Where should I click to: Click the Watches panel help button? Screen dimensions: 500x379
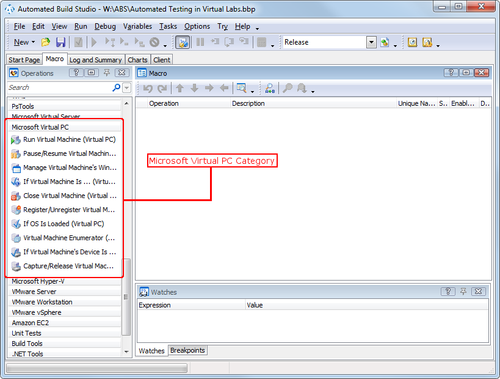pyautogui.click(x=448, y=292)
